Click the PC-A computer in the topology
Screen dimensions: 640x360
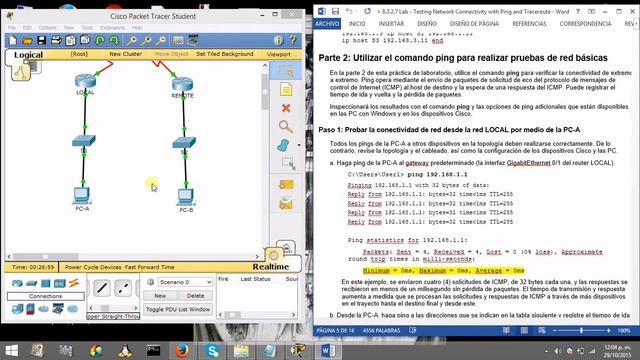pyautogui.click(x=82, y=196)
